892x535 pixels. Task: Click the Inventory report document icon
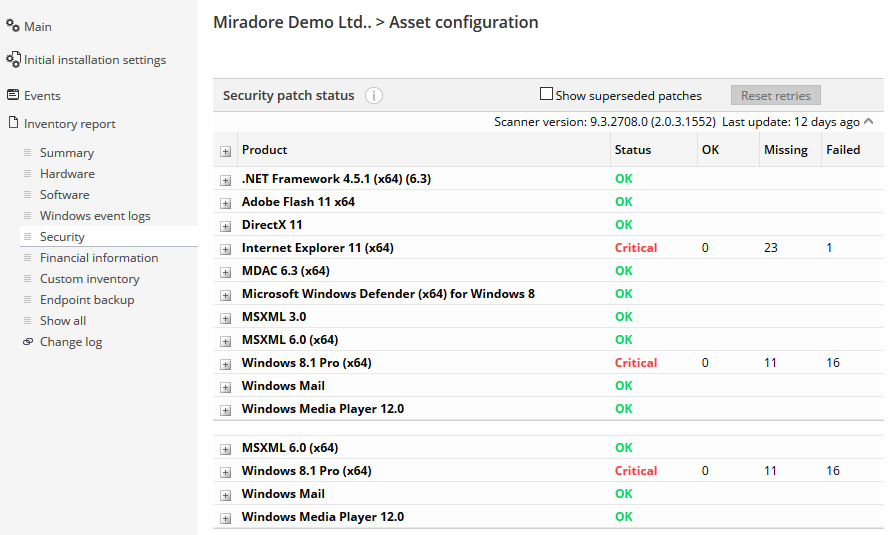(x=13, y=122)
